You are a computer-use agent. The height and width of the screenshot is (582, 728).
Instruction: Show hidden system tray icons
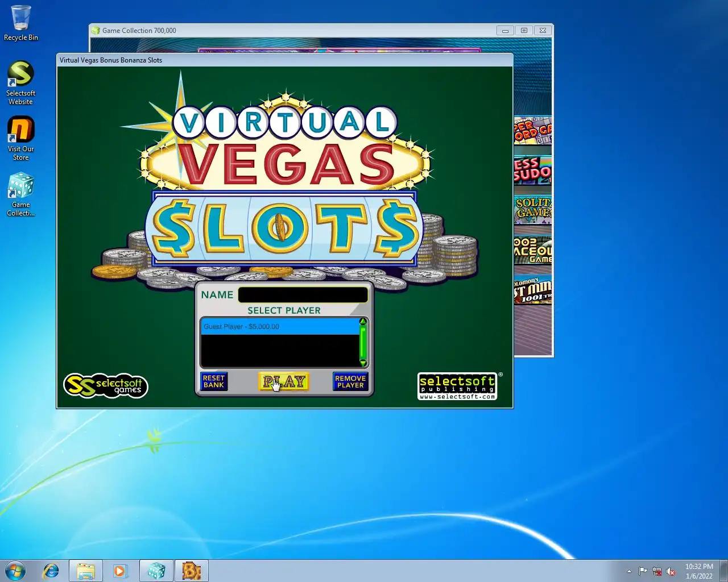(629, 571)
